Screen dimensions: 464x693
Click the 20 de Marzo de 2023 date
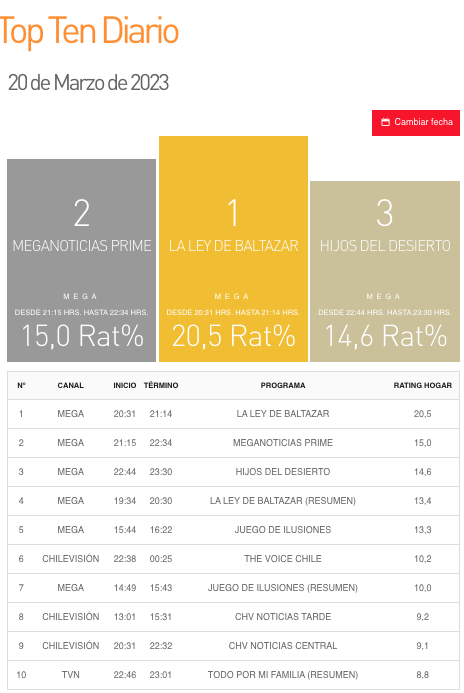pos(88,83)
